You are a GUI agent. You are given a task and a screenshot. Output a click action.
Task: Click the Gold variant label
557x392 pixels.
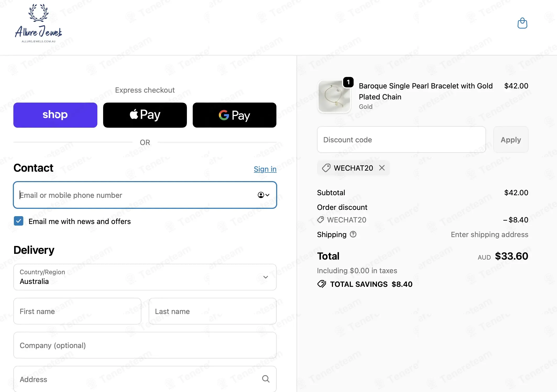tap(365, 107)
